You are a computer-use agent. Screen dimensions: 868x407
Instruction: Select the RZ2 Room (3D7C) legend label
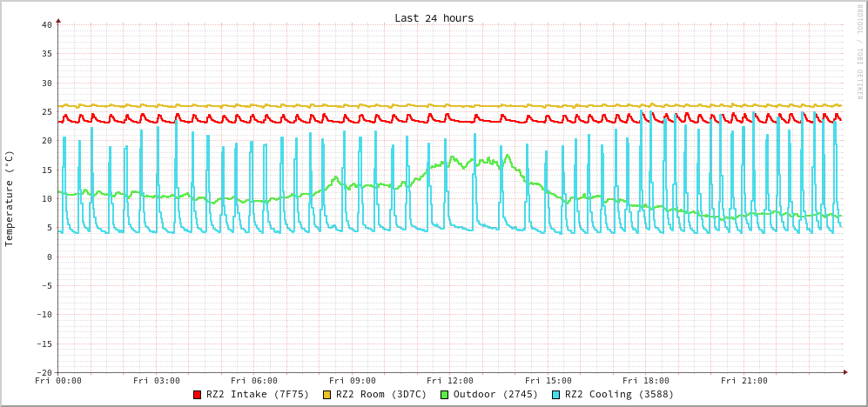coord(381,394)
